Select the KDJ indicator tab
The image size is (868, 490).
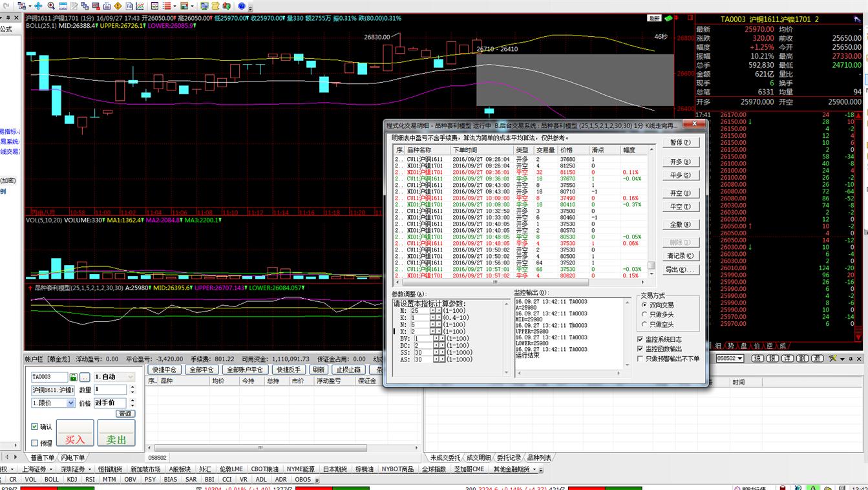72,480
